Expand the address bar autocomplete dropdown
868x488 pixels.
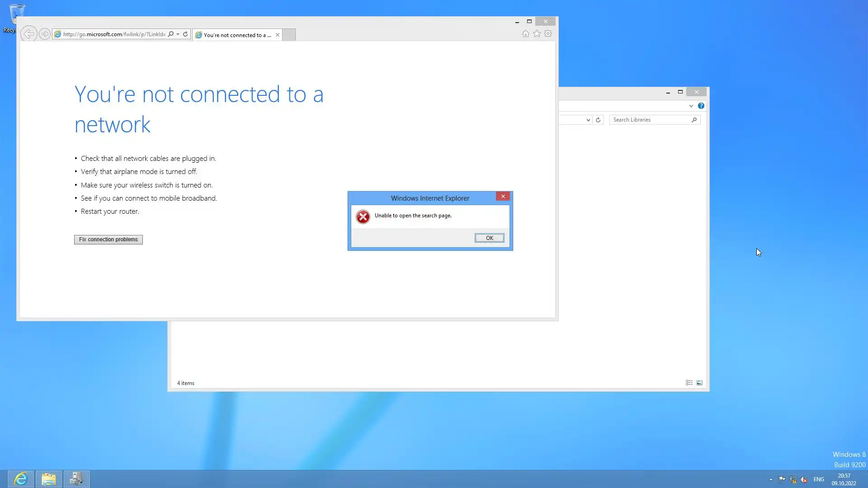click(178, 34)
